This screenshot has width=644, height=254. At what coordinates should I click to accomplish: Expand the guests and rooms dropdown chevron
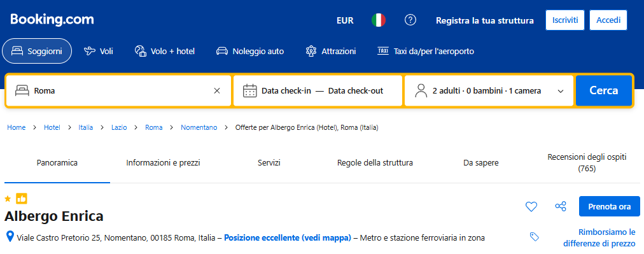click(x=561, y=91)
